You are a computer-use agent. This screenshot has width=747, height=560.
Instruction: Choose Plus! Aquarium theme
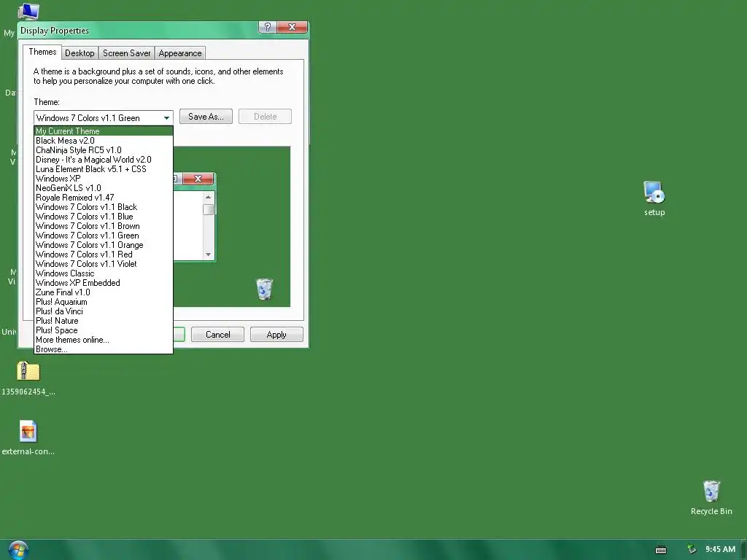pyautogui.click(x=104, y=302)
